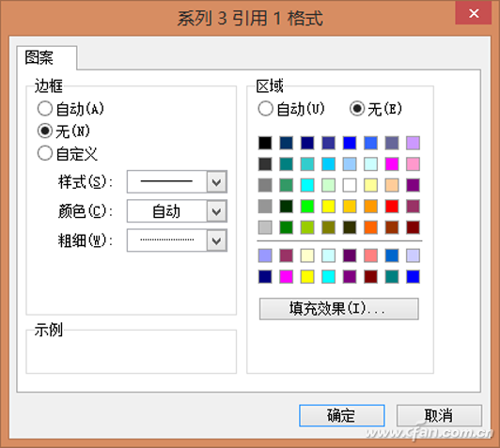Pick the brown swatch next to dark red

[392, 227]
